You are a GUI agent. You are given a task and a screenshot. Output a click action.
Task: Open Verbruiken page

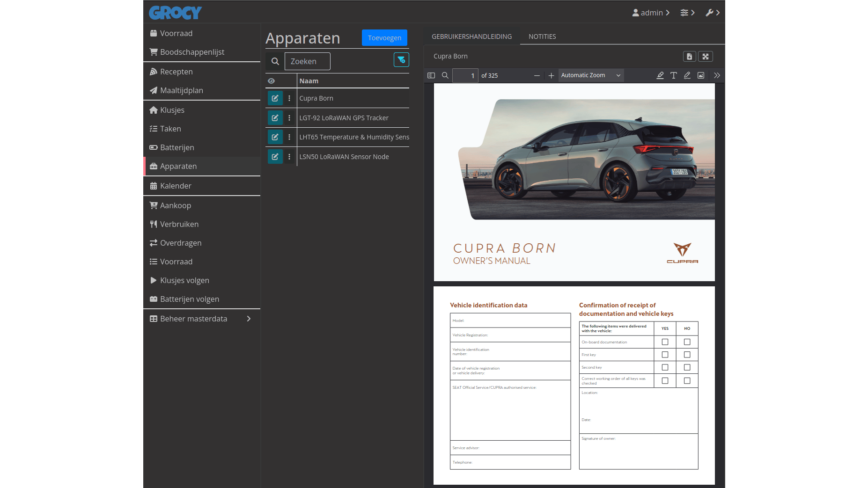(202, 224)
